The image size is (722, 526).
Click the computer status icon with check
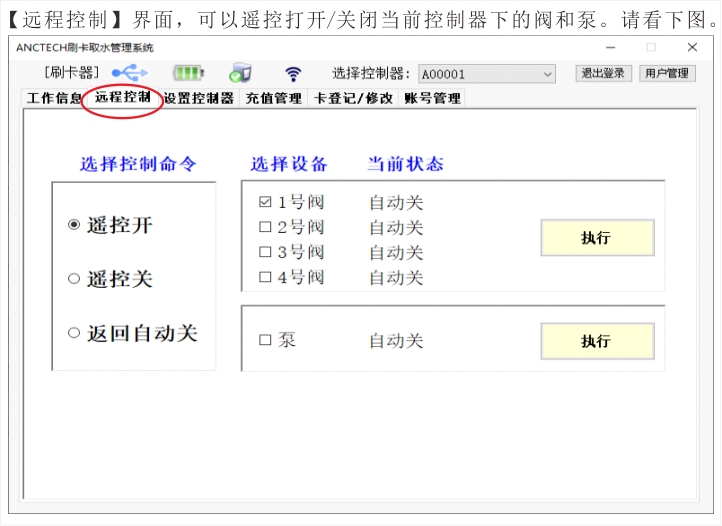click(x=240, y=73)
